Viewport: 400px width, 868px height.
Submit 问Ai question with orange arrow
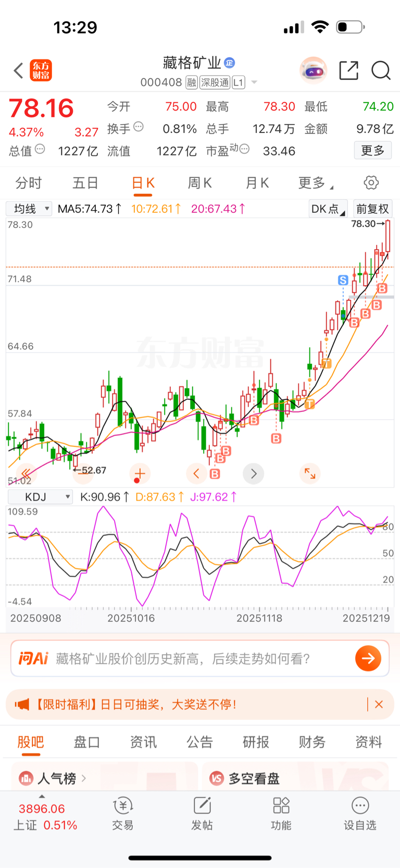(368, 658)
